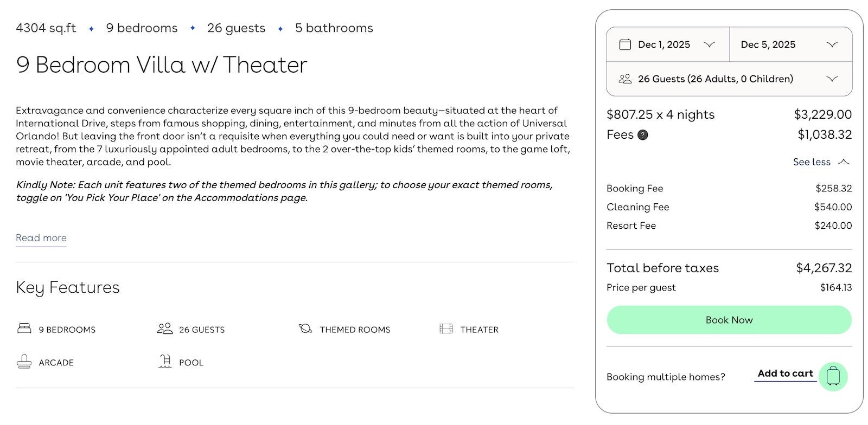The width and height of the screenshot is (868, 425).
Task: Click the 9 Bedroom Villa w/ Theater title
Action: (x=161, y=65)
